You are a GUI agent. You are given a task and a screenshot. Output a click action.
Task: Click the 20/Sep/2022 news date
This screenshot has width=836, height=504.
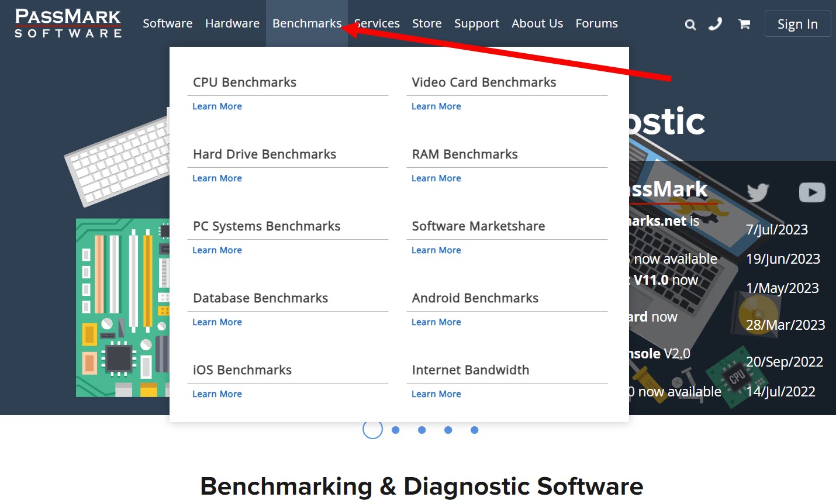pos(785,362)
